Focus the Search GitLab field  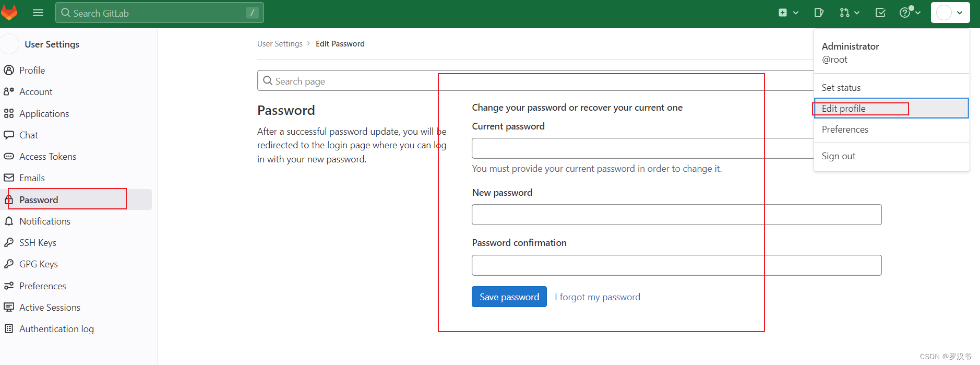coord(160,13)
